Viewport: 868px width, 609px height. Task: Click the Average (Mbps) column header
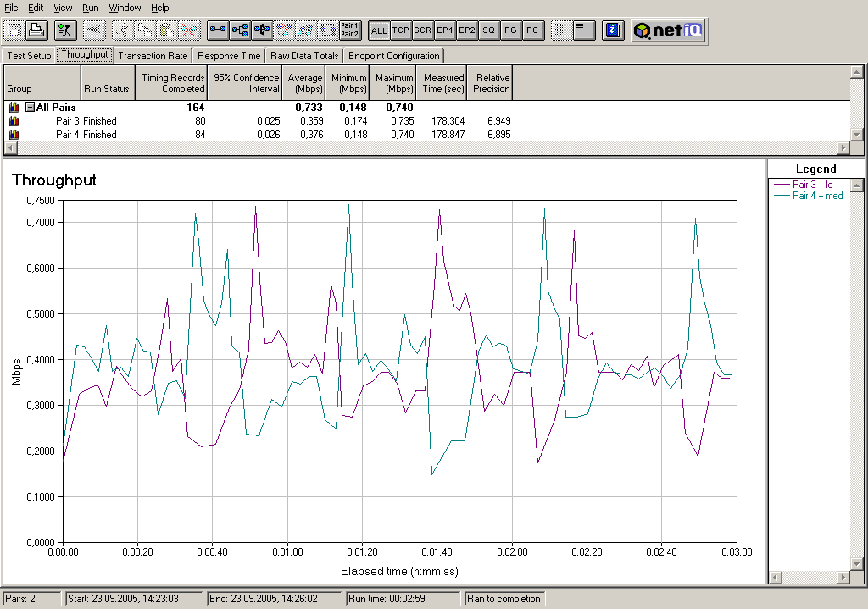(x=305, y=83)
